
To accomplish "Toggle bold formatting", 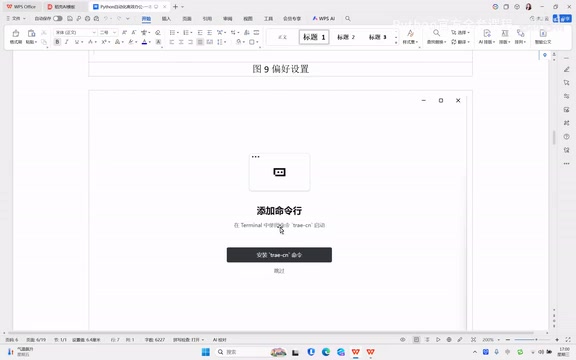I will click(x=57, y=42).
